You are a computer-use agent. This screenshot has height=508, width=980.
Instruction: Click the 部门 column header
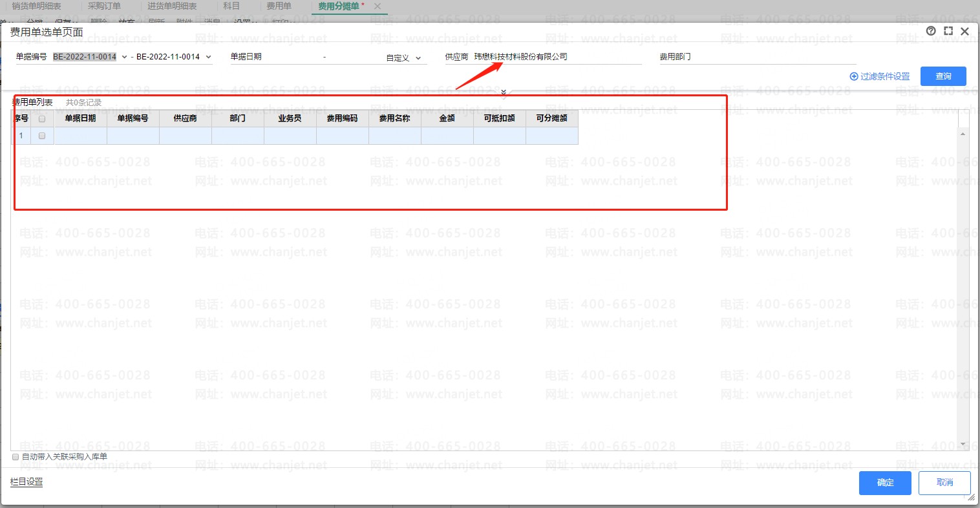click(238, 118)
